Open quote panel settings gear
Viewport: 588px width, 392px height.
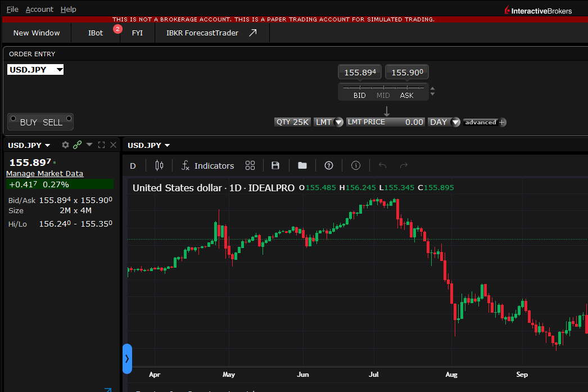(65, 145)
